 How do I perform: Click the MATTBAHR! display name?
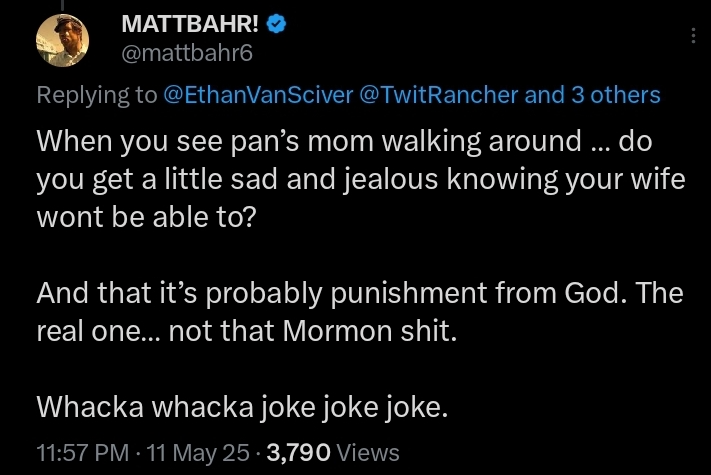[x=190, y=24]
